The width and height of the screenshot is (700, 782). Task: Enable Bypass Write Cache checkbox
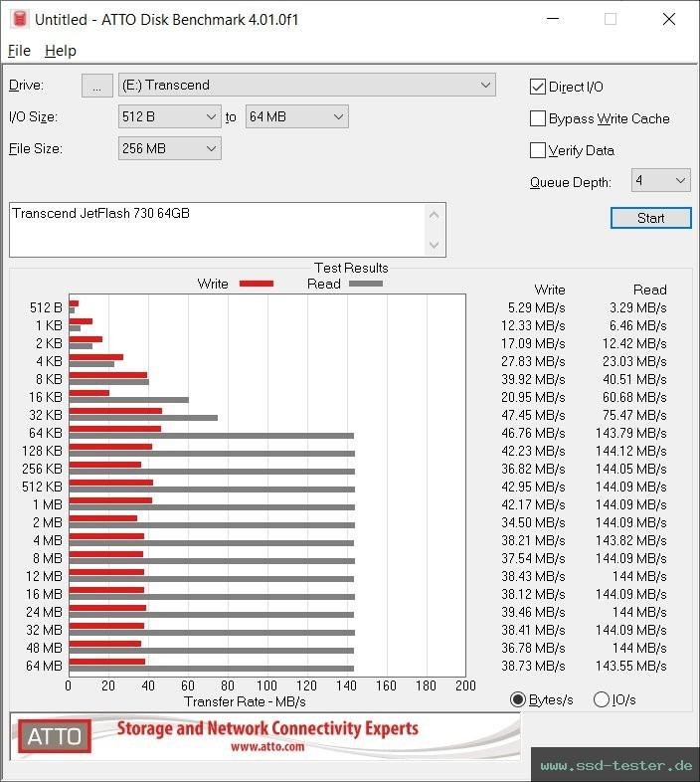tap(538, 118)
